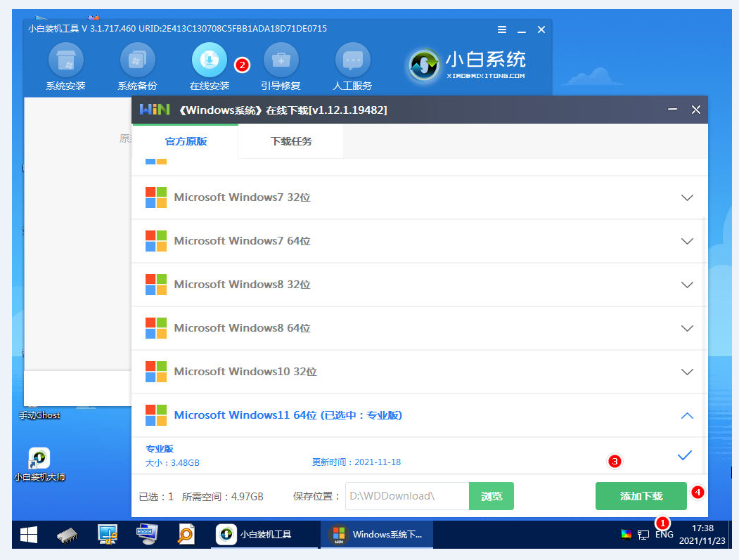Image resolution: width=739 pixels, height=560 pixels.
Task: Switch to Windows系统下... taskbar window
Action: click(377, 535)
